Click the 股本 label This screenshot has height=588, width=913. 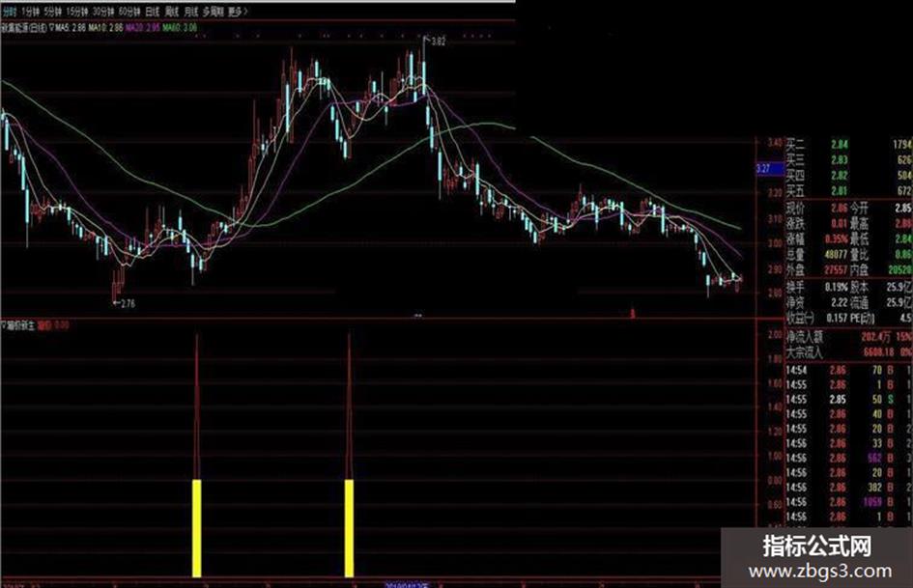(859, 287)
